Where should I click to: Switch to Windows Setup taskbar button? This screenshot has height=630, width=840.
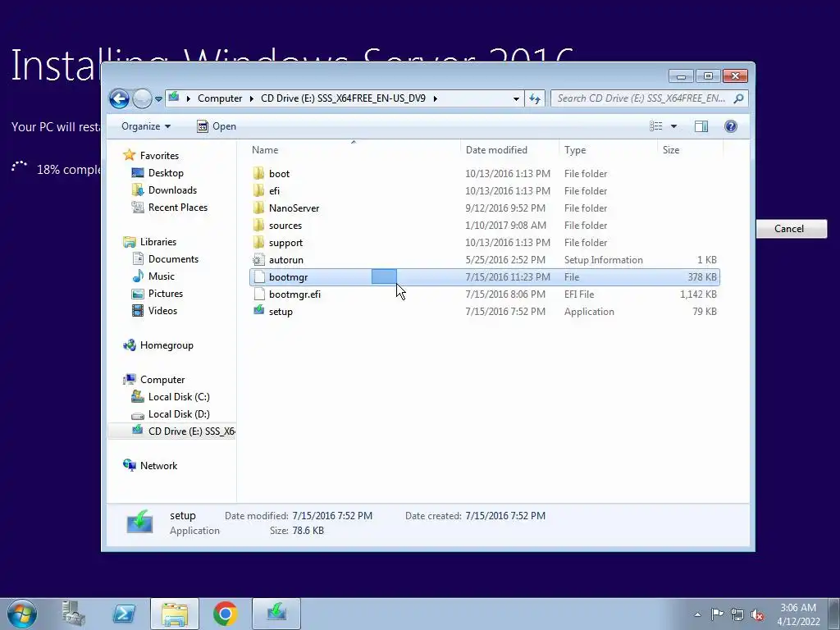coord(276,614)
